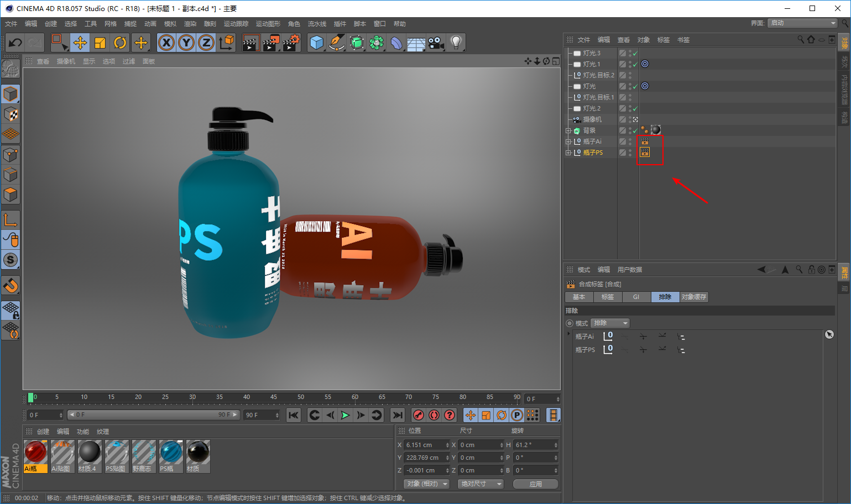Viewport: 851px width, 504px height.
Task: Toggle the 灯光.2 enabled checkmark
Action: pos(635,109)
